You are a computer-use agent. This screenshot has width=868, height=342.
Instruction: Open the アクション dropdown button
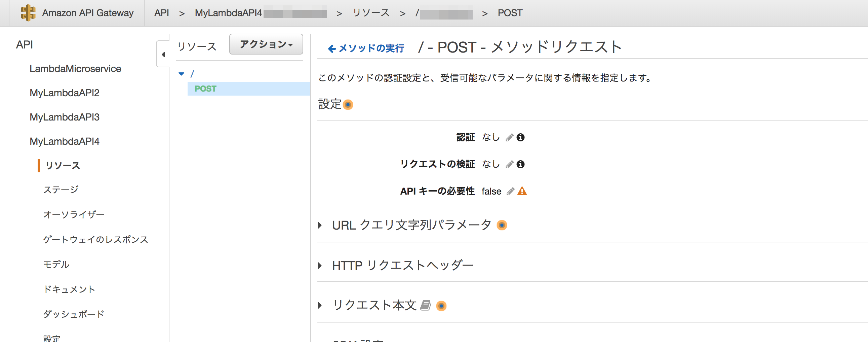[x=266, y=44]
